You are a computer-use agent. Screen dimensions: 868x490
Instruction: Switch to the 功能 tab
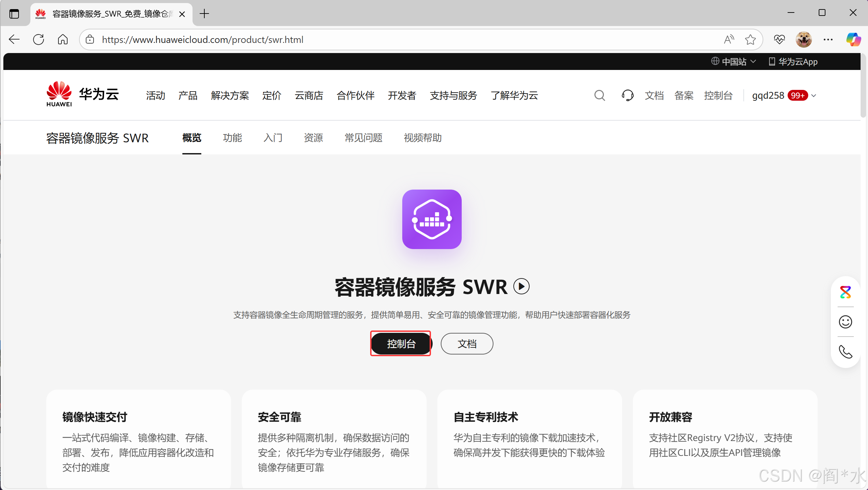click(x=232, y=138)
